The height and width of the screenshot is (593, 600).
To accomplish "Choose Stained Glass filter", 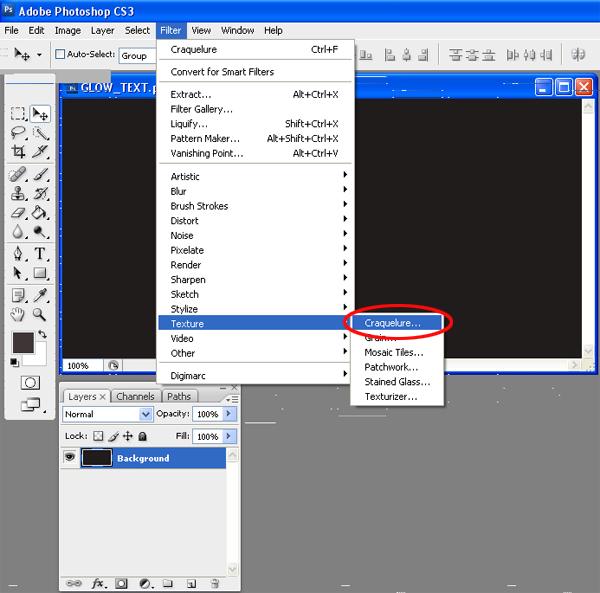I will pyautogui.click(x=396, y=382).
